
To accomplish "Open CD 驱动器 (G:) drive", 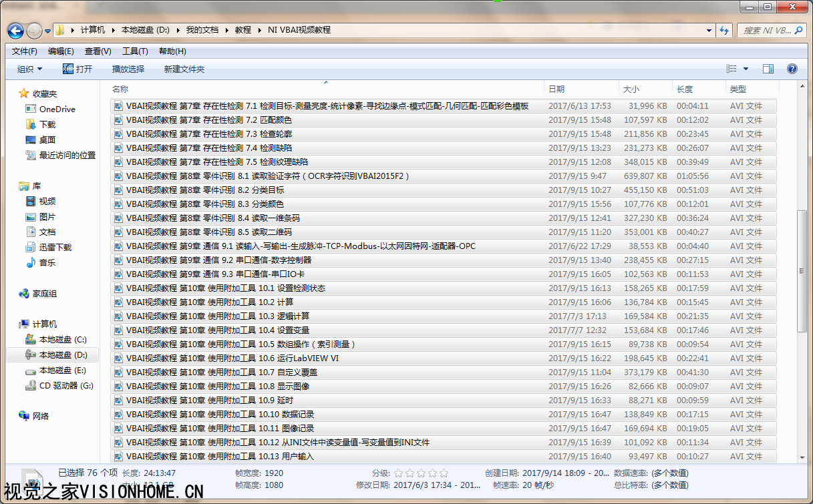I will [65, 386].
